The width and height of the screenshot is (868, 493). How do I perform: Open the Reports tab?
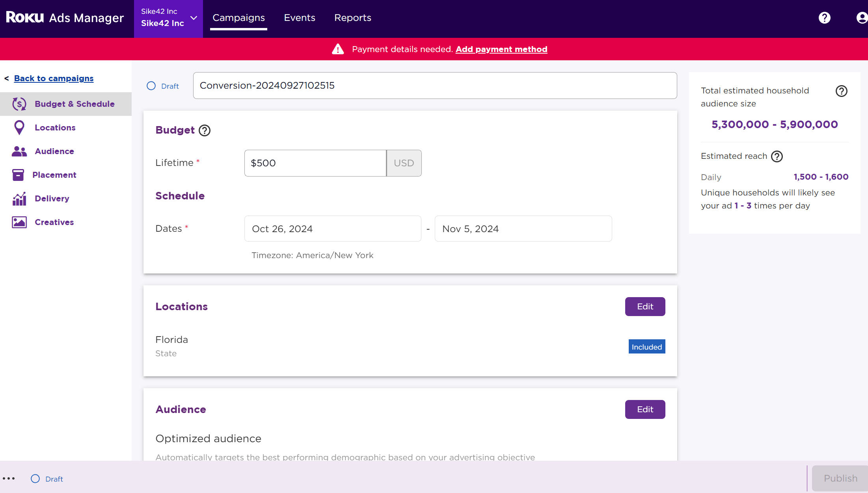pos(352,18)
